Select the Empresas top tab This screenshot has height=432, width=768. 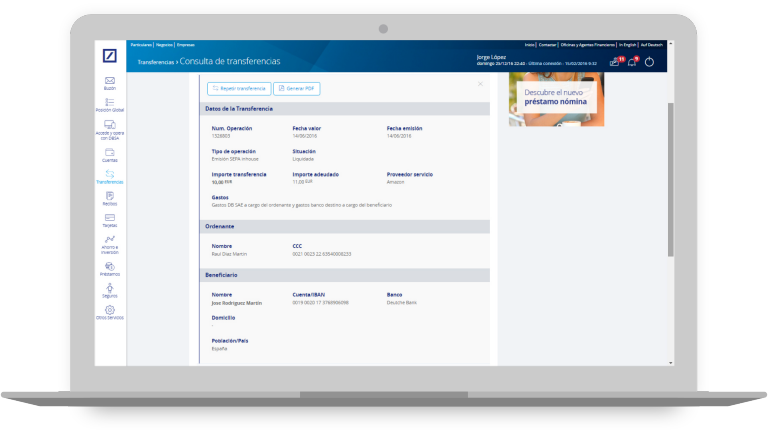point(185,45)
